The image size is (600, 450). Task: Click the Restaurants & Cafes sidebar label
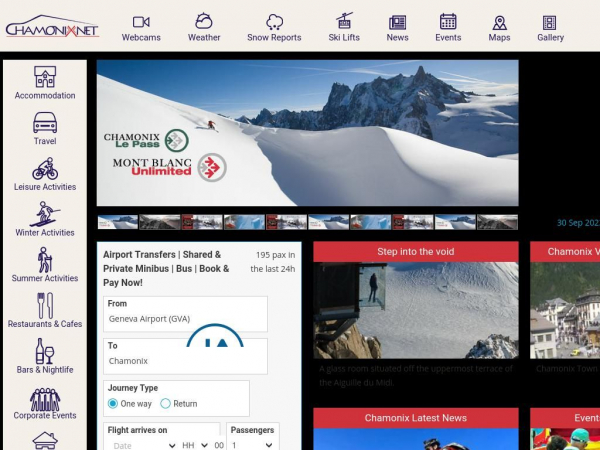[x=45, y=324]
